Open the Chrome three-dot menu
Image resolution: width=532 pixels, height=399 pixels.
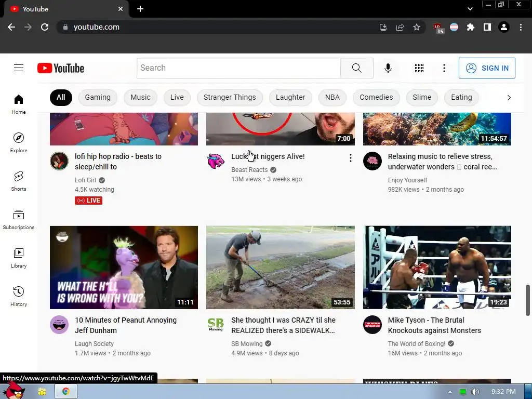click(521, 27)
